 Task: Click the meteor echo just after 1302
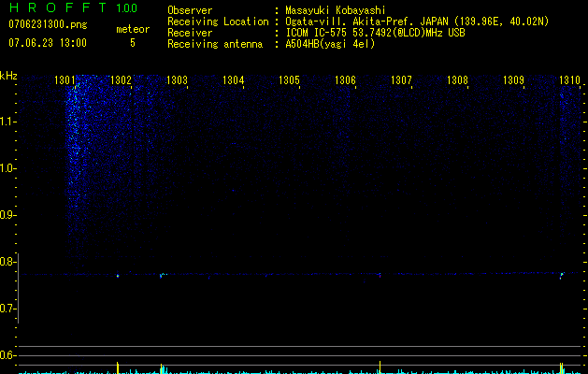[x=118, y=276]
